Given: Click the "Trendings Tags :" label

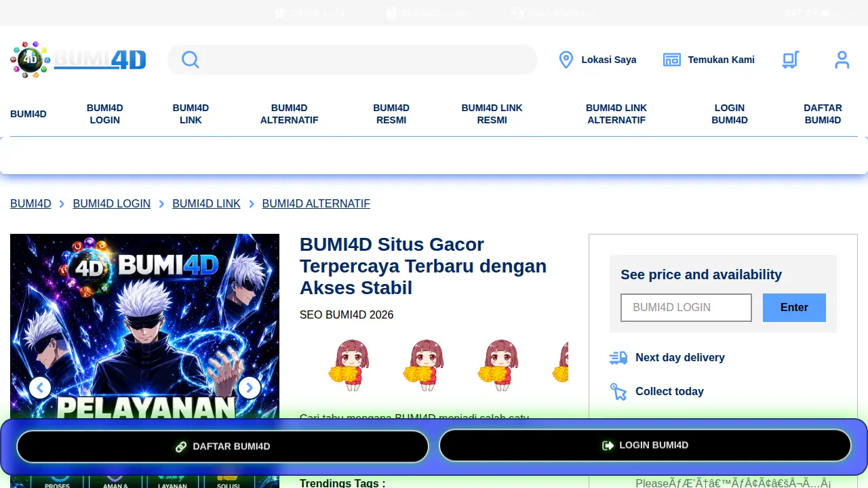Looking at the screenshot, I should [342, 483].
